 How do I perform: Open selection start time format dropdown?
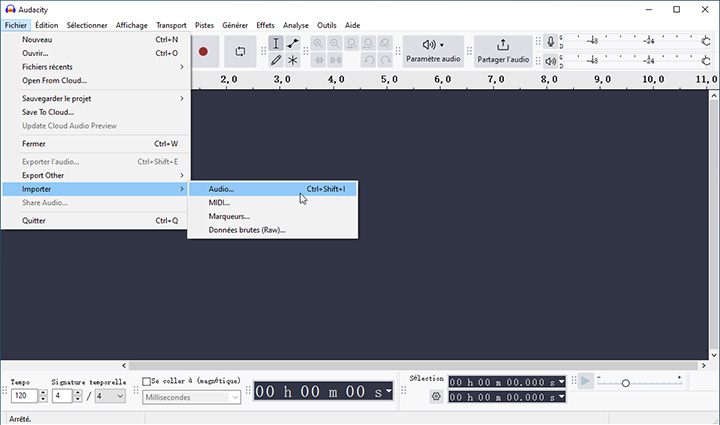(561, 382)
